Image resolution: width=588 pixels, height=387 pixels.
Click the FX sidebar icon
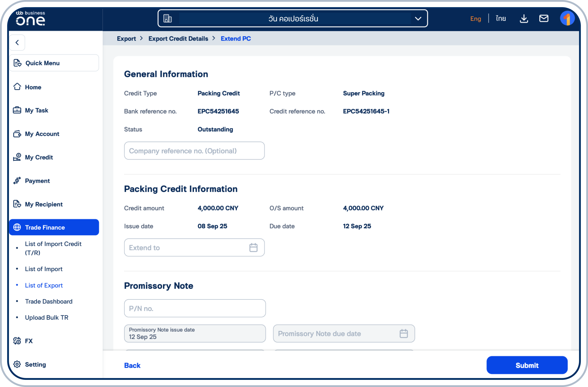17,341
